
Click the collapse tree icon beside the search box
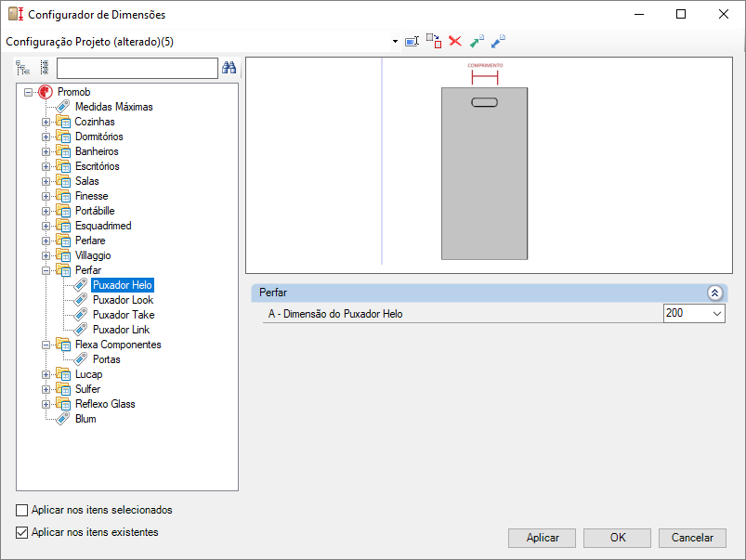tap(45, 68)
